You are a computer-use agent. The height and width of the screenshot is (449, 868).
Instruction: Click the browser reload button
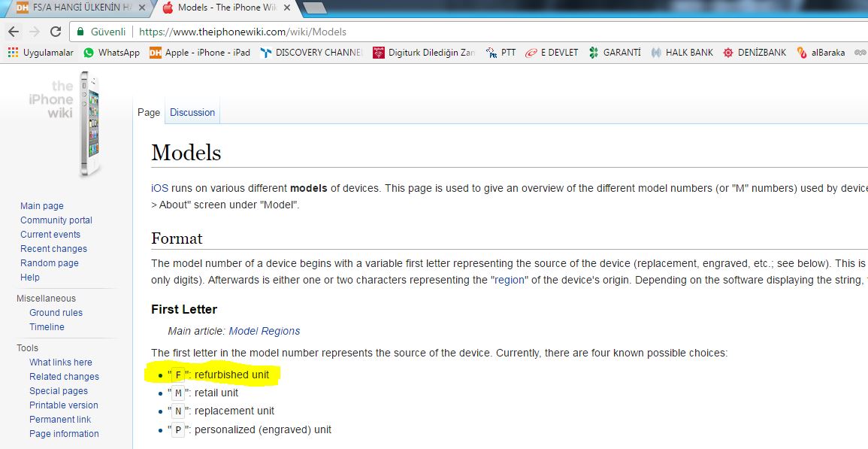tap(55, 32)
